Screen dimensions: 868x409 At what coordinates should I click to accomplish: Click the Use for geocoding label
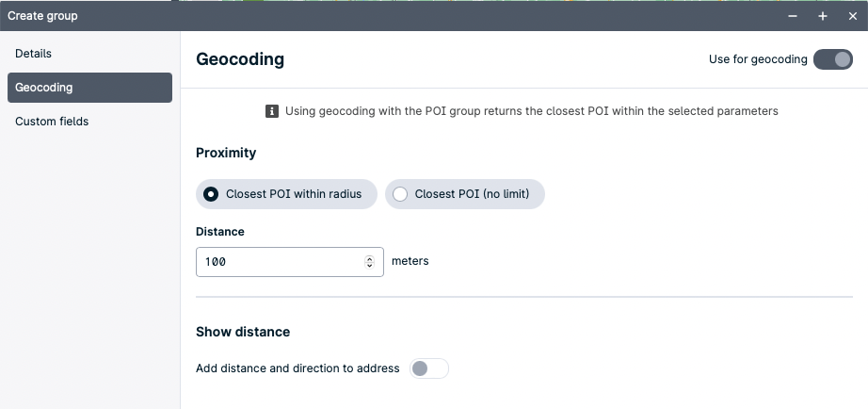tap(758, 59)
